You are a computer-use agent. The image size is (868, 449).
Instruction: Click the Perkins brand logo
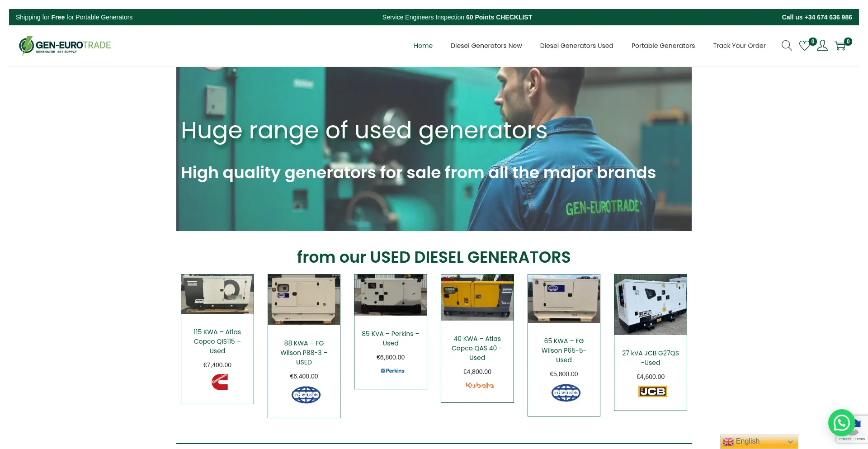392,371
